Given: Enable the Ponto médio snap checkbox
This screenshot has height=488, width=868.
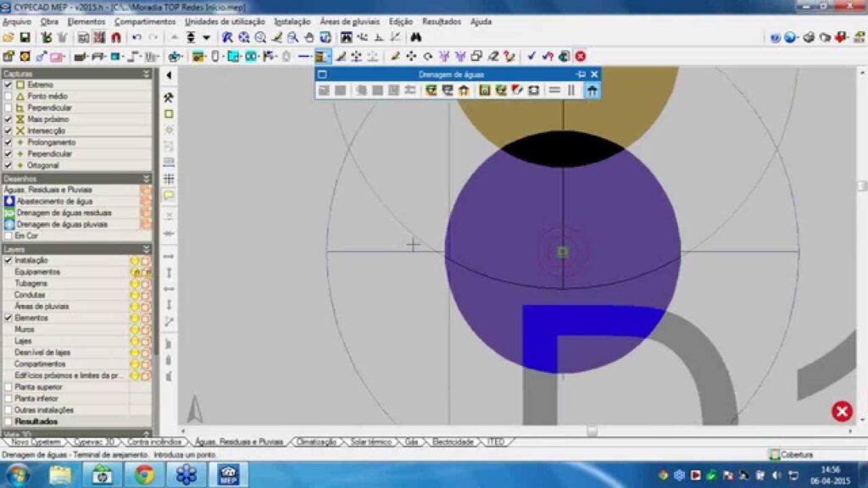Looking at the screenshot, I should click(x=8, y=97).
